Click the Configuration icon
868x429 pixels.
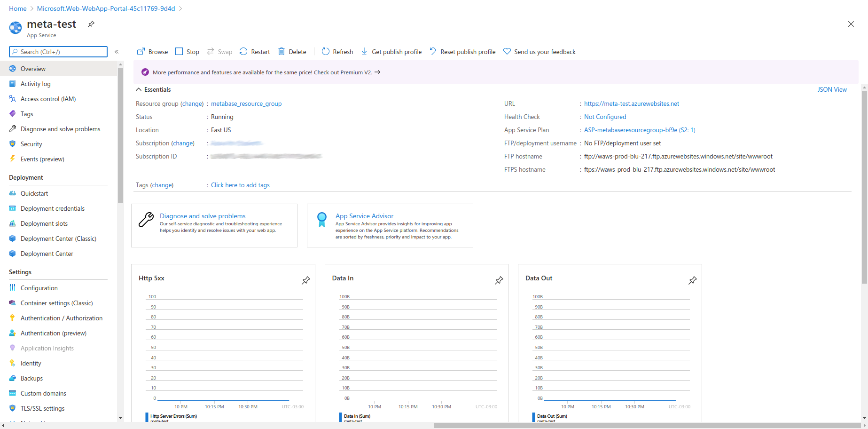[x=13, y=288]
